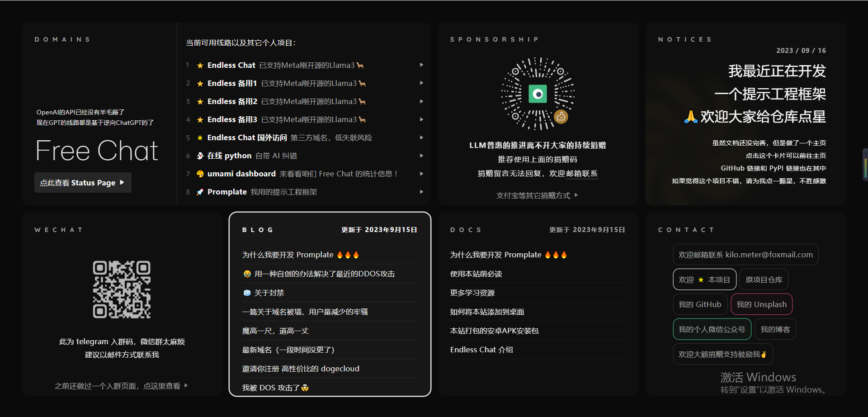Click the Telegram group QR code
The width and height of the screenshot is (868, 417).
click(x=122, y=289)
